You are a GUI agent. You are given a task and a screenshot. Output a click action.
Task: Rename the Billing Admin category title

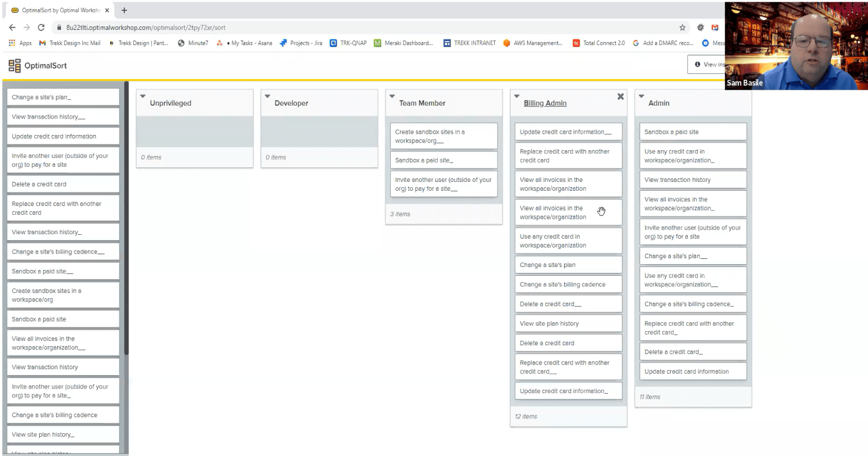tap(545, 103)
